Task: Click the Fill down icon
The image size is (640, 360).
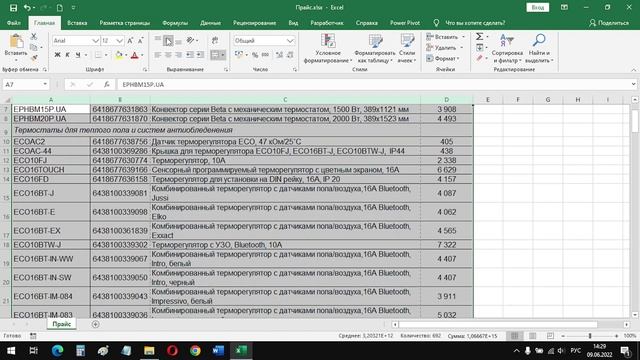Action: (480, 48)
